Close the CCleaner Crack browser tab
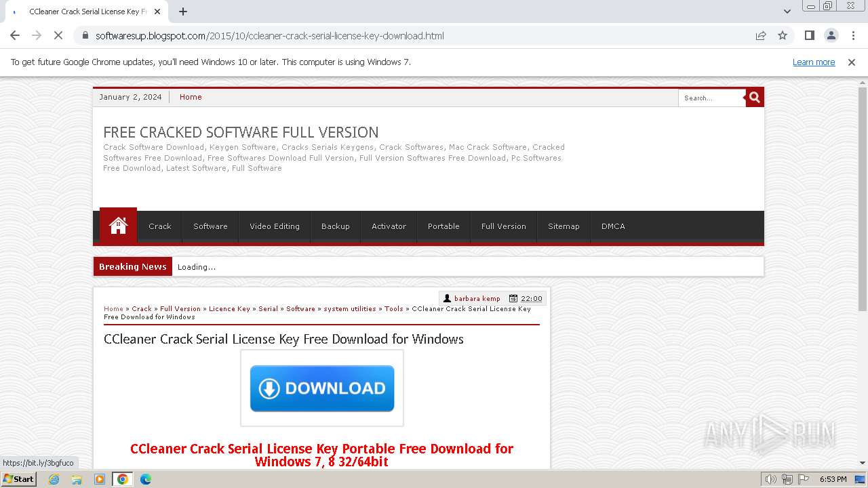Image resolution: width=868 pixels, height=488 pixels. [157, 12]
